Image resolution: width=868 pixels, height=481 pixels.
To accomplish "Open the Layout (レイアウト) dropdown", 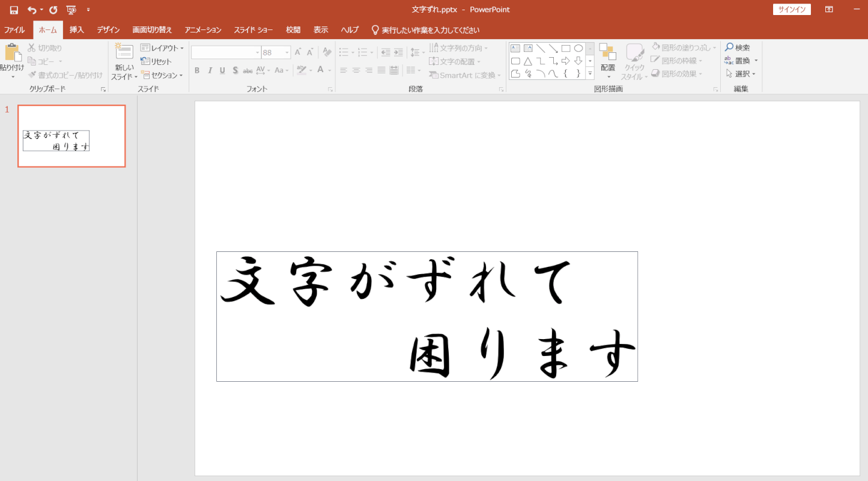I will (162, 47).
